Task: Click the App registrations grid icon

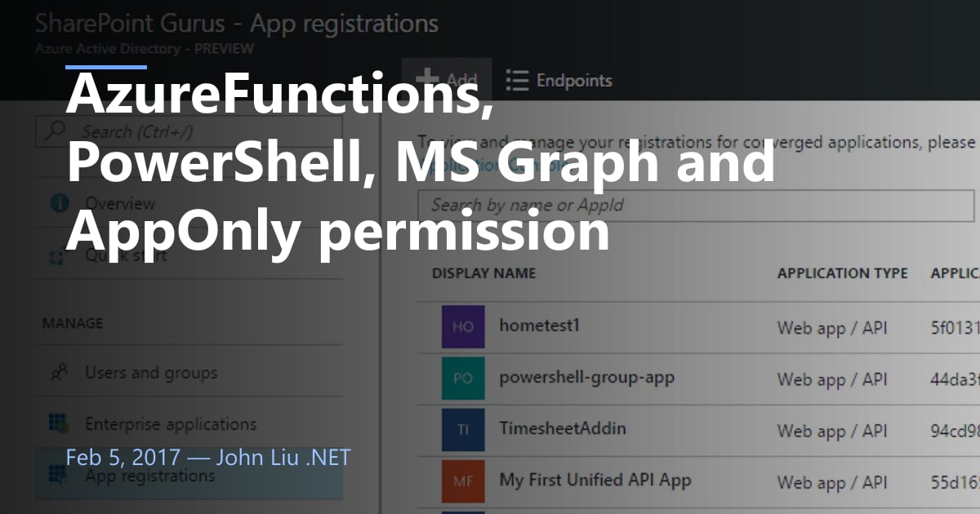Action: tap(59, 476)
